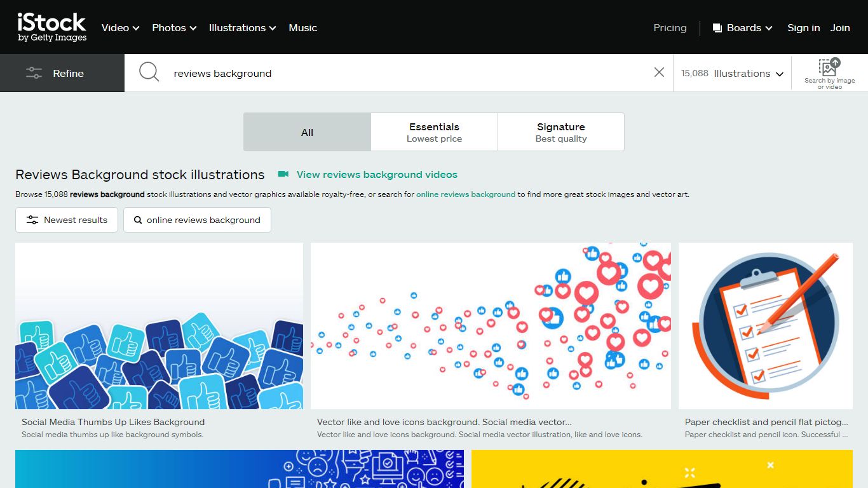Screen dimensions: 868x488
Task: Open the Pricing link
Action: click(x=670, y=28)
